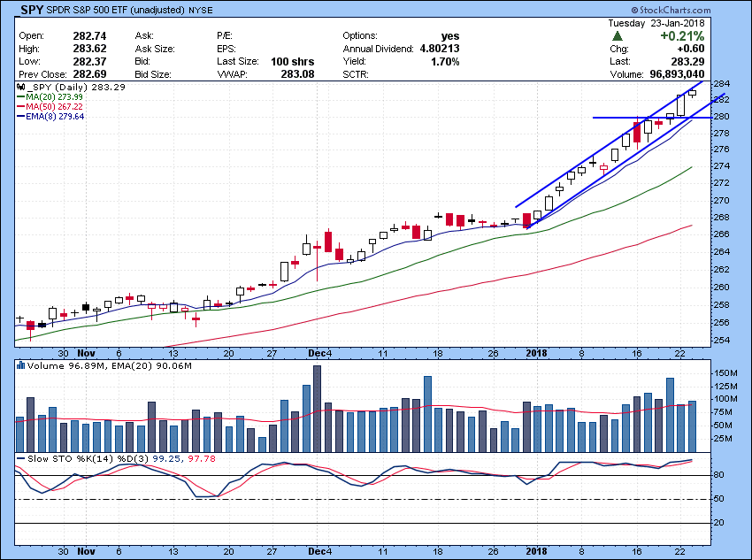
Task: Click the Annual Dividend 4.80213 value
Action: click(440, 49)
